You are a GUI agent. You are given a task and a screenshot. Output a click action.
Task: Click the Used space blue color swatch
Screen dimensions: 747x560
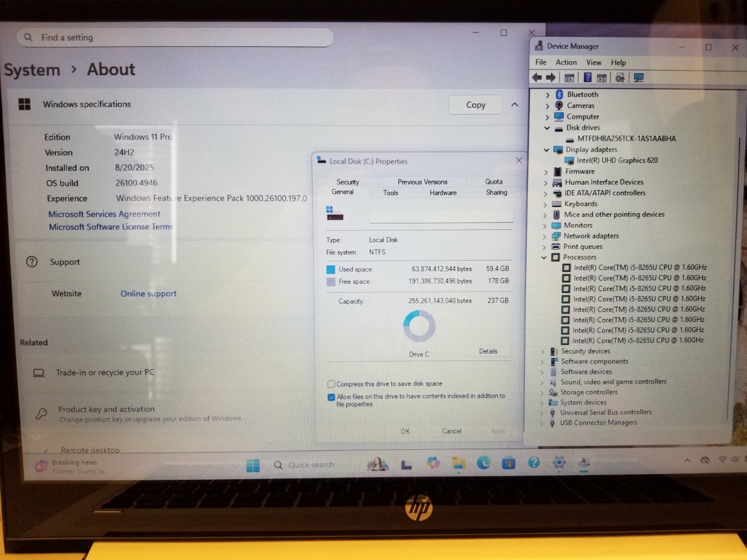pos(331,269)
